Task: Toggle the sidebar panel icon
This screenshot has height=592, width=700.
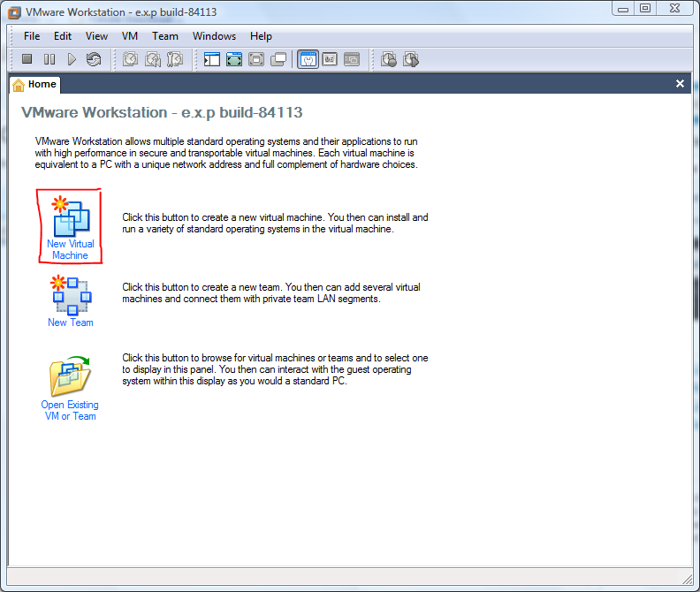Action: point(212,59)
